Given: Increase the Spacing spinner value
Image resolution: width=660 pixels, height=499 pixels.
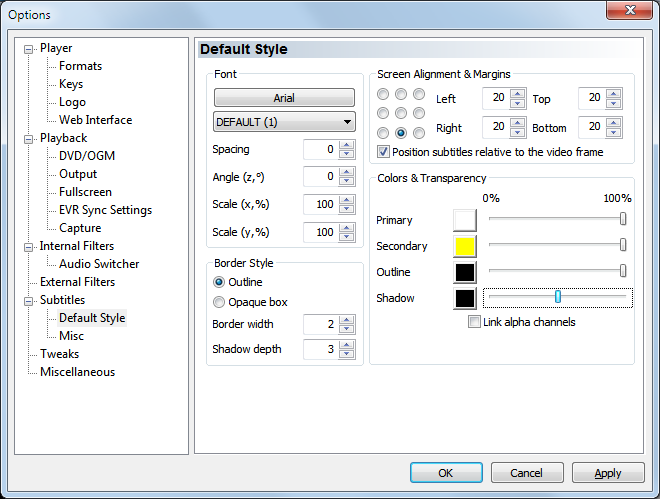Looking at the screenshot, I should pos(347,145).
